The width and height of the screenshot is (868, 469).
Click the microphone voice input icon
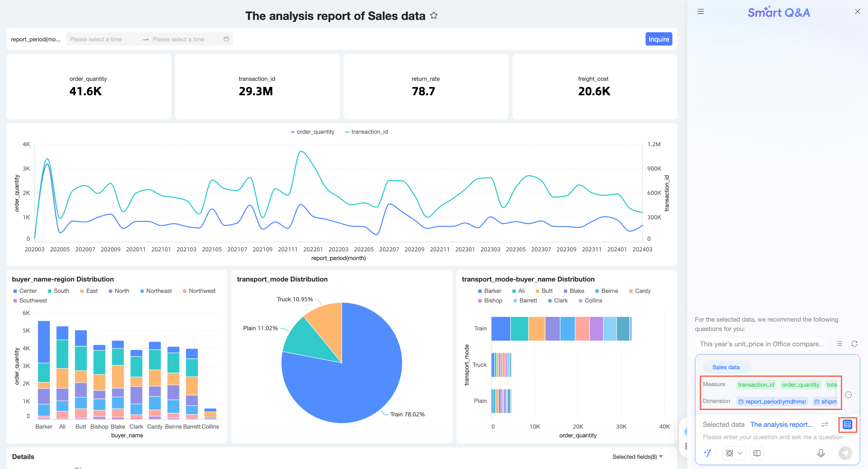click(x=820, y=453)
